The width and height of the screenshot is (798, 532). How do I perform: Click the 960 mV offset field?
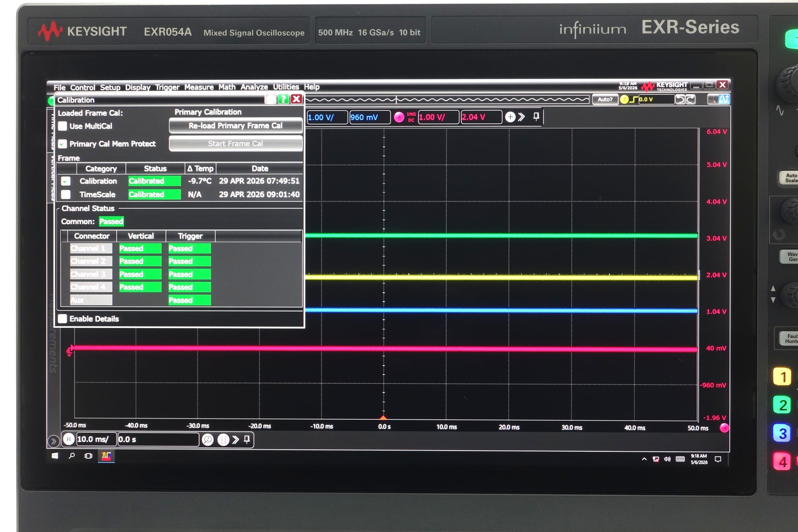click(370, 117)
